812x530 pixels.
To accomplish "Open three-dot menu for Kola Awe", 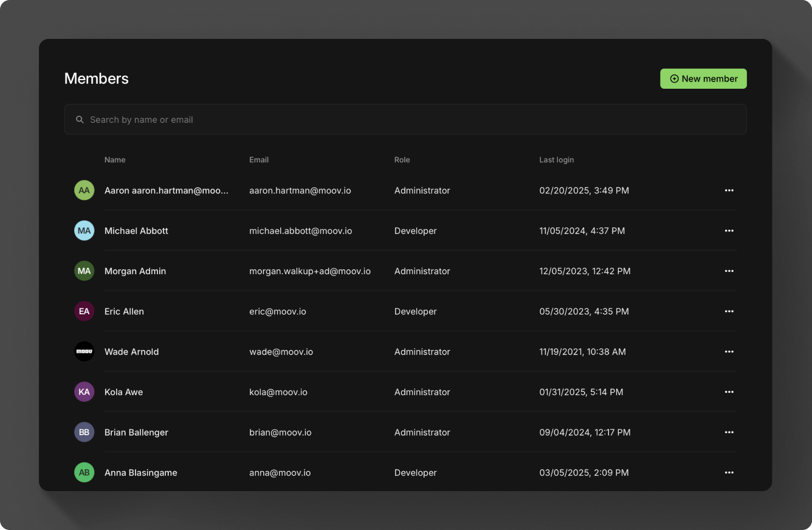I will (x=729, y=392).
